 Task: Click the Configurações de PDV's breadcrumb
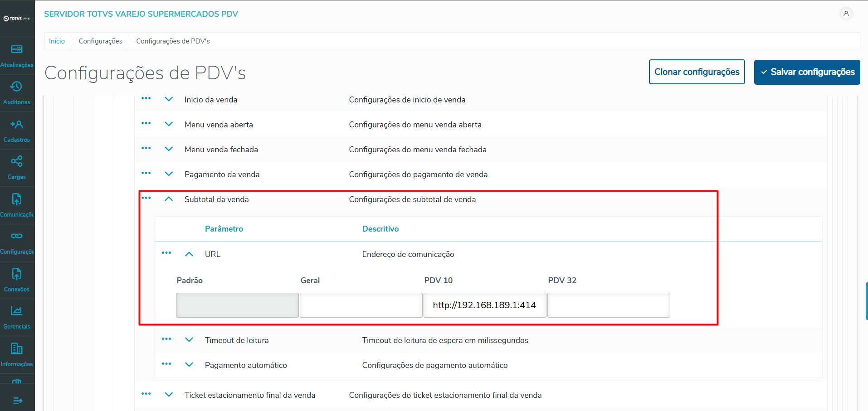(173, 41)
